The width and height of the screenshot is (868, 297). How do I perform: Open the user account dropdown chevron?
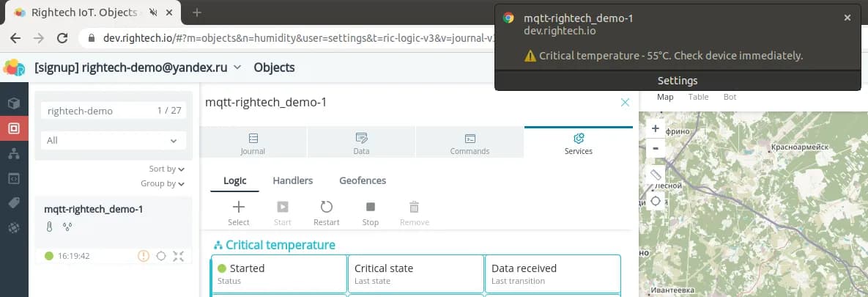(237, 67)
